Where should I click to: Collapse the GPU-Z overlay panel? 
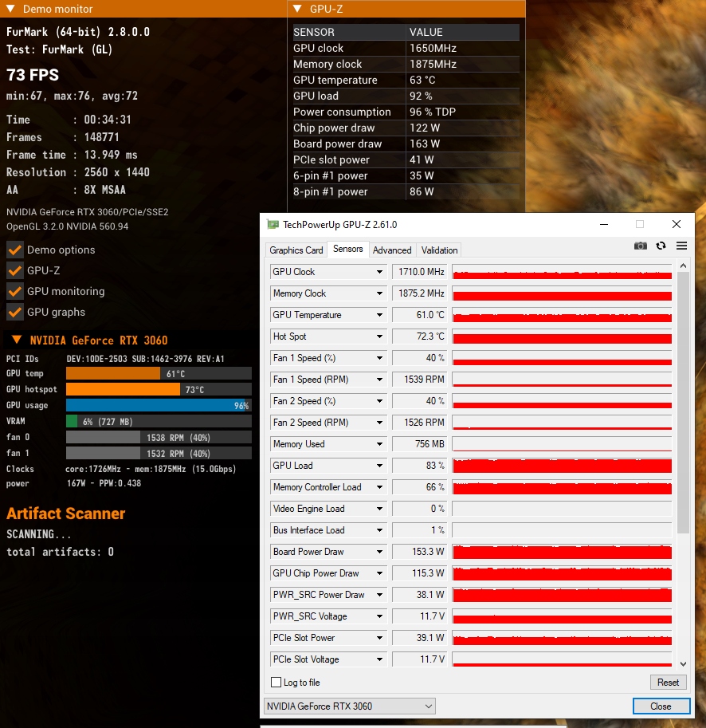click(298, 9)
